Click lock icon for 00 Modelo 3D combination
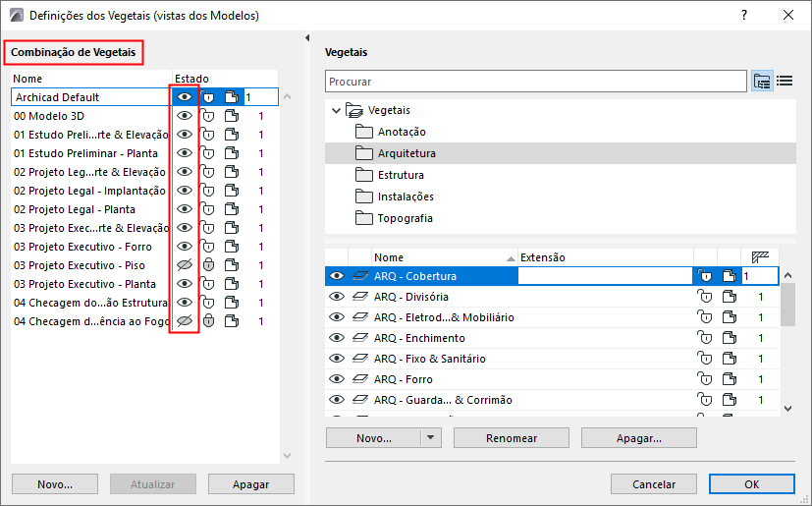This screenshot has height=506, width=812. pyautogui.click(x=208, y=116)
